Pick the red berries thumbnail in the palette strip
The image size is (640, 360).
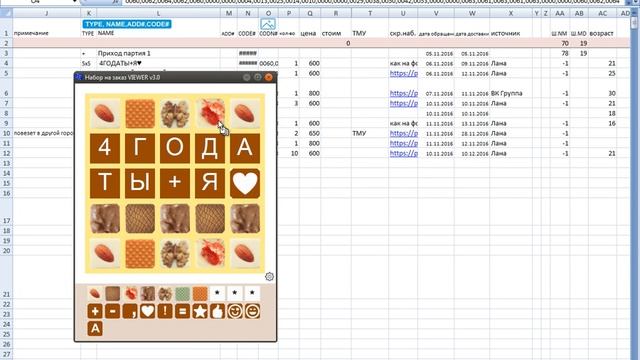[x=130, y=293]
